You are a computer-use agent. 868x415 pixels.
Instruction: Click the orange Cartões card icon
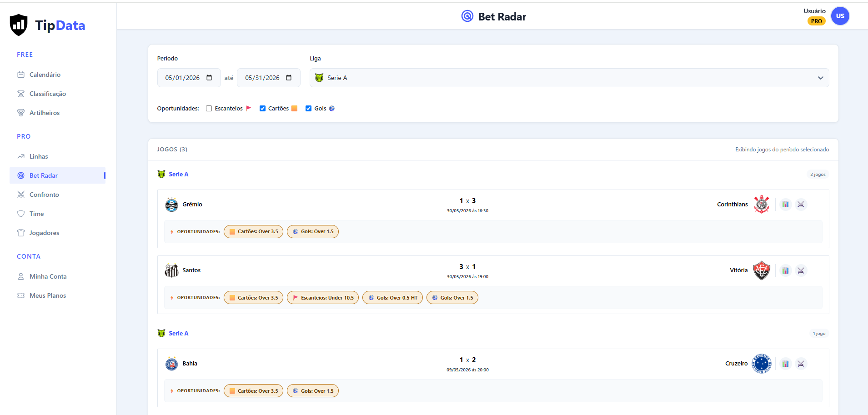tap(294, 108)
